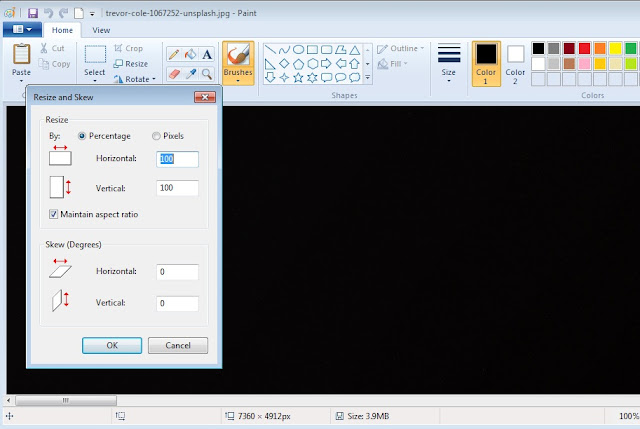The width and height of the screenshot is (640, 429).
Task: Open the Size dropdown
Action: (x=449, y=63)
